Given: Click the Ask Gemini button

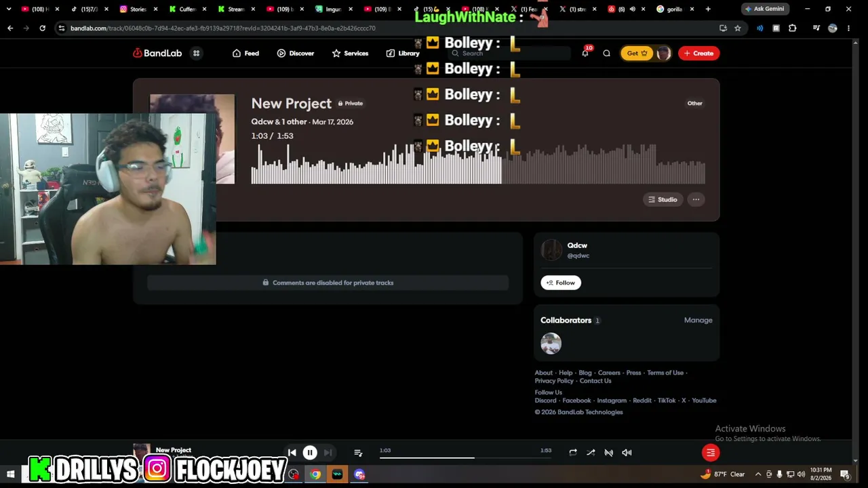Looking at the screenshot, I should [x=765, y=9].
